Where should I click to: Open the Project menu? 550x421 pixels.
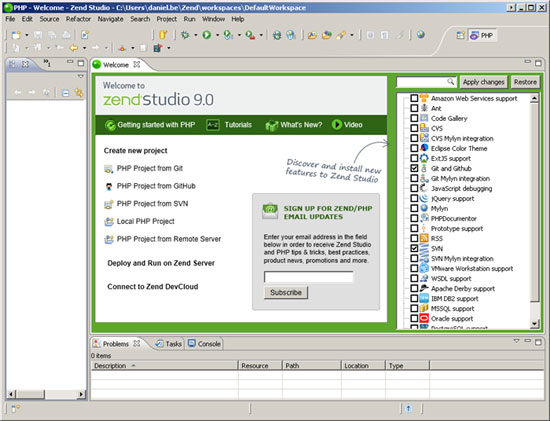[167, 19]
